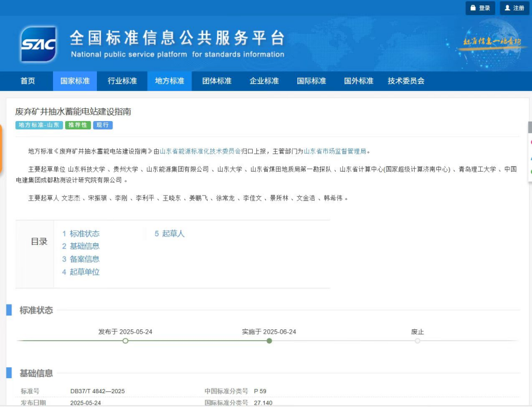Image resolution: width=532 pixels, height=407 pixels.
Task: Click the user icon beside 注册
Action: tap(507, 8)
